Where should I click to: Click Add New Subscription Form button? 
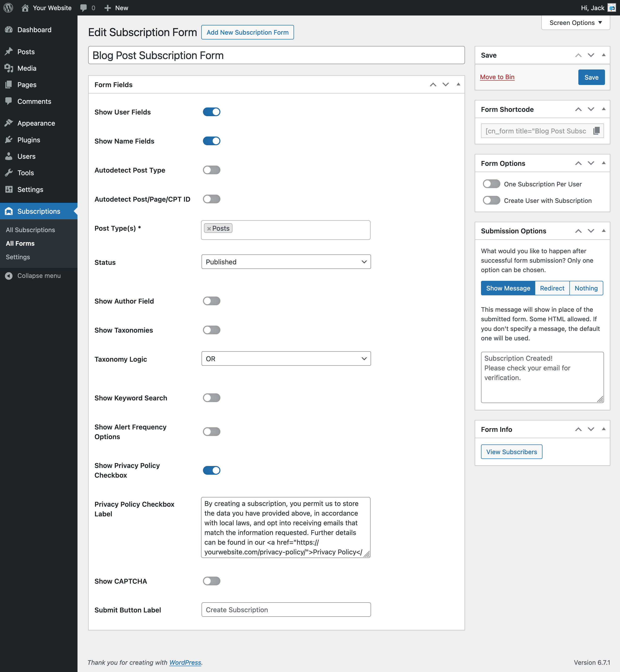(x=247, y=32)
